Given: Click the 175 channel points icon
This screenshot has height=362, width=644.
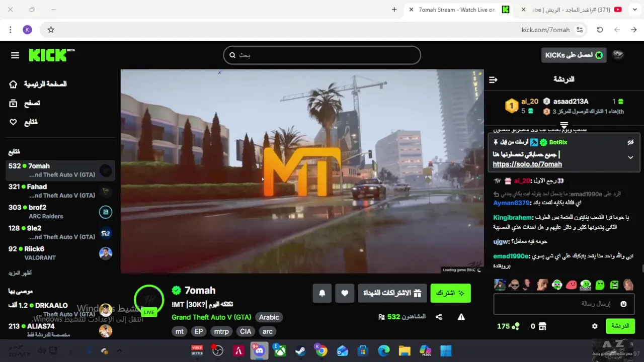Looking at the screenshot, I should (515, 326).
